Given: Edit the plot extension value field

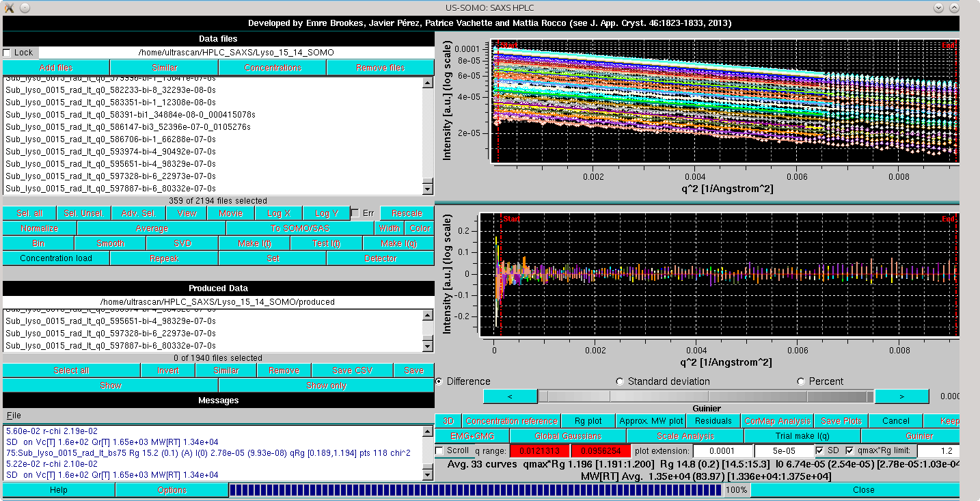Looking at the screenshot, I should click(x=722, y=450).
